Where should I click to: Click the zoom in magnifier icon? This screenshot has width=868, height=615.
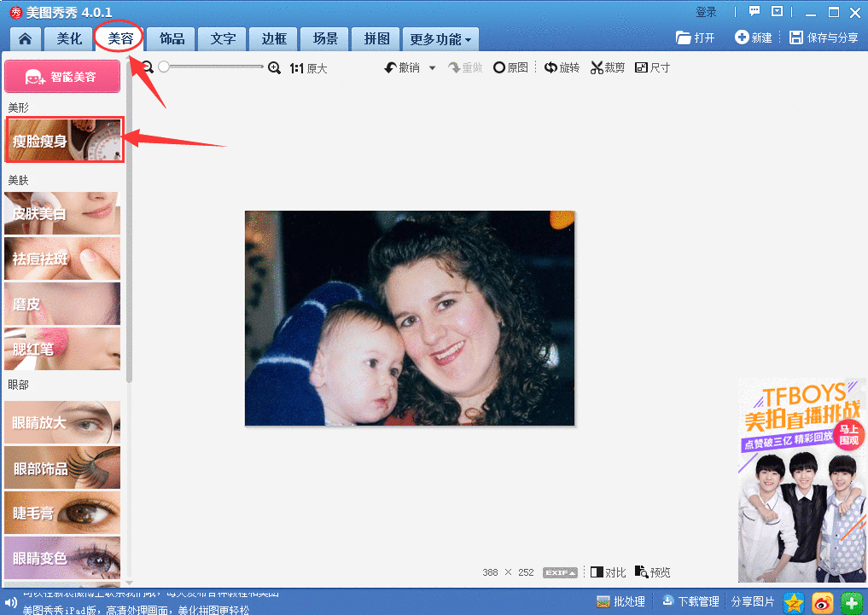(274, 67)
